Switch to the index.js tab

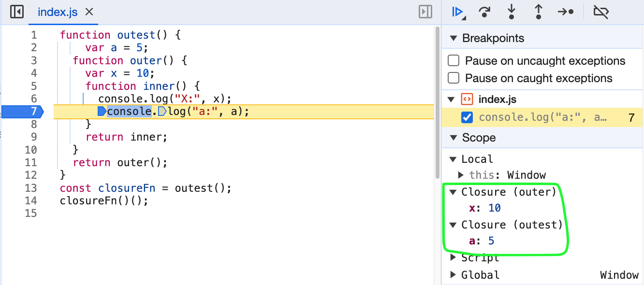tap(58, 11)
